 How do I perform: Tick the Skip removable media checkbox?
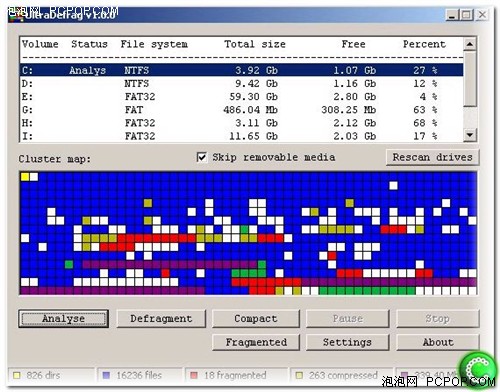(202, 157)
